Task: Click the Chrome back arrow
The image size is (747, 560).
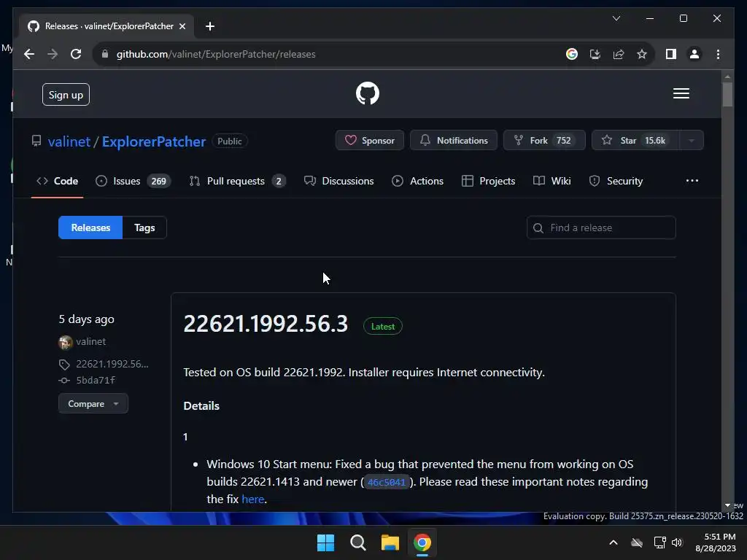Action: click(29, 54)
